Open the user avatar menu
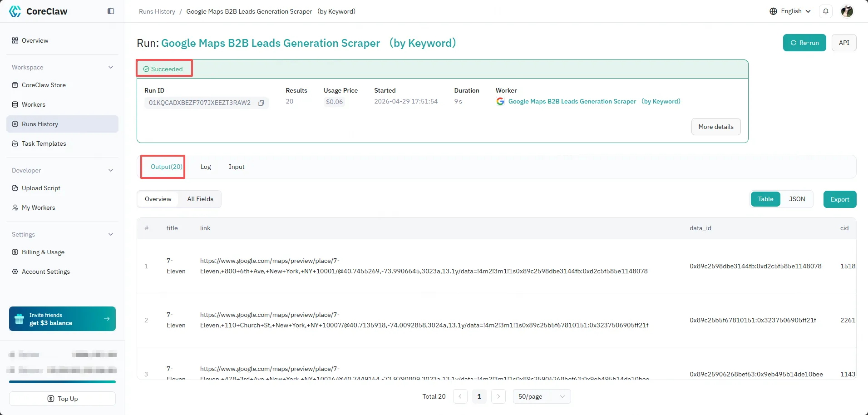 point(847,11)
